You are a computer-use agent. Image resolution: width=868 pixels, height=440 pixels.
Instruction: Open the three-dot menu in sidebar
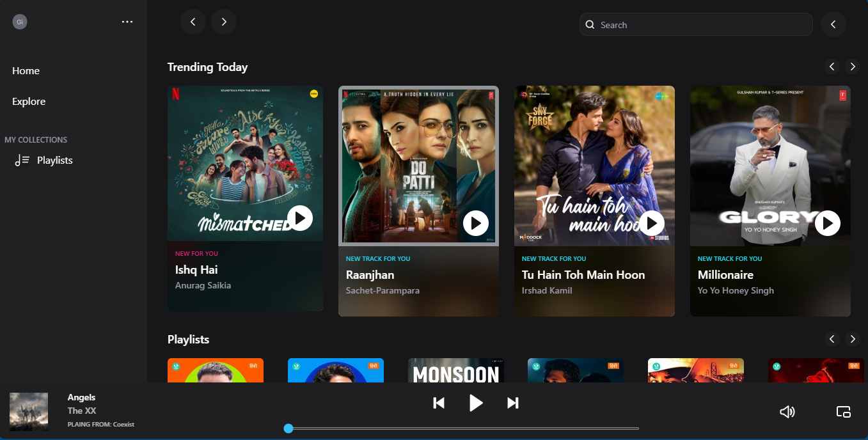pos(127,22)
